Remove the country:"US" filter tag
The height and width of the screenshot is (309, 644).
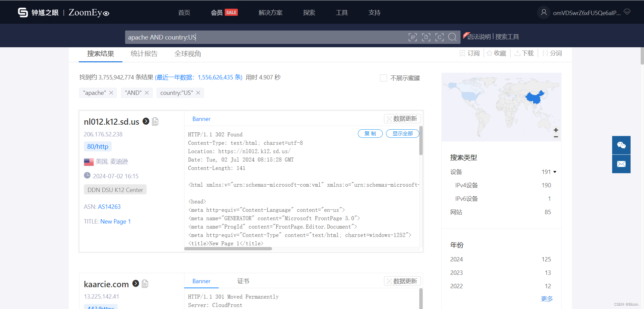click(x=198, y=93)
